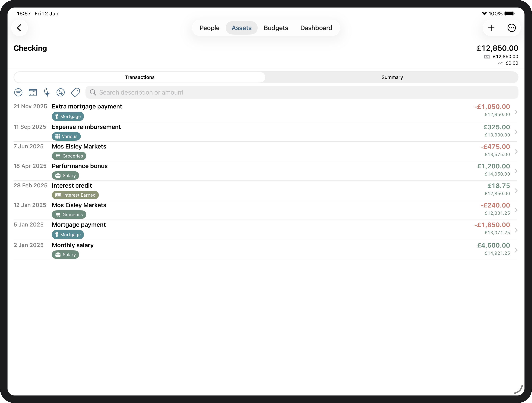Screen dimensions: 532x403
Task: Open Extra mortgage payment details chevron
Action: click(516, 112)
